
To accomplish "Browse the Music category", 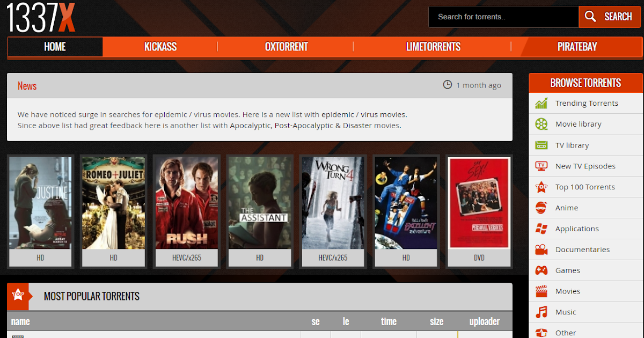I will tap(566, 312).
